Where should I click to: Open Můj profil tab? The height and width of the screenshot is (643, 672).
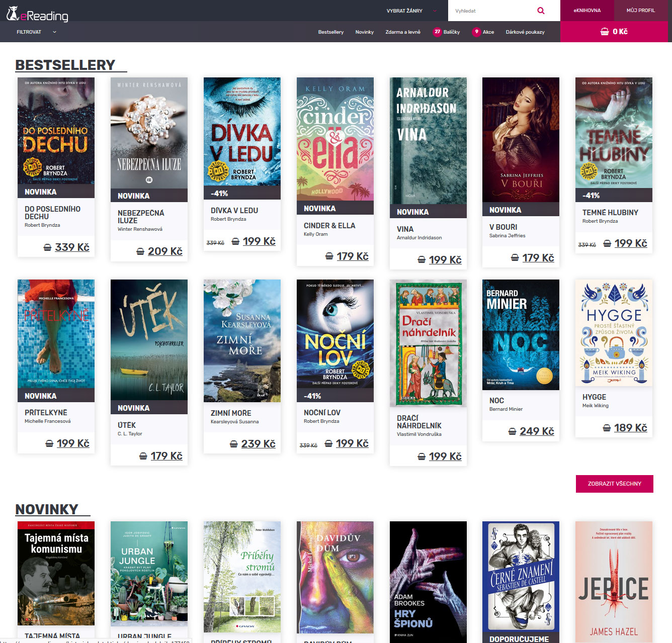640,11
